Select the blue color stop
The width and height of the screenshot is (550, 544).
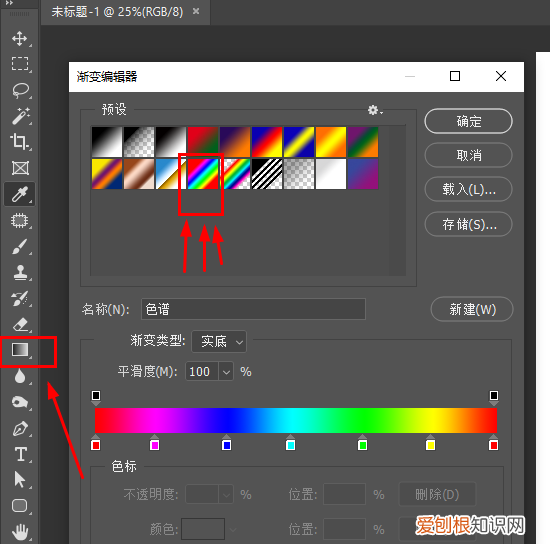point(227,443)
